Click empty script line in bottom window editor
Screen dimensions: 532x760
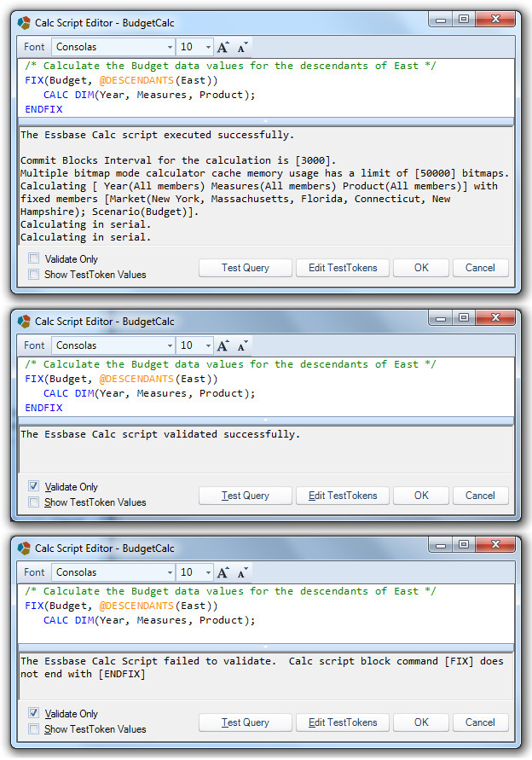click(x=265, y=635)
